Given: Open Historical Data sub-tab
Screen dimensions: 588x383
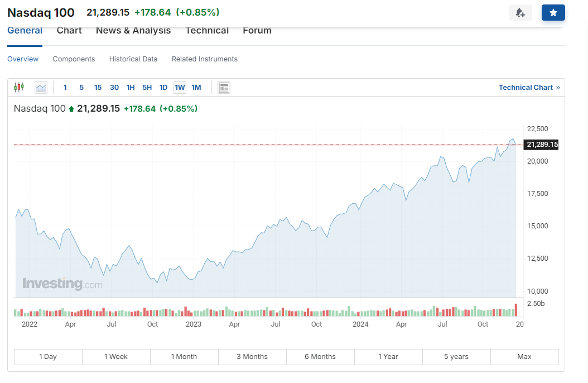Looking at the screenshot, I should point(133,59).
